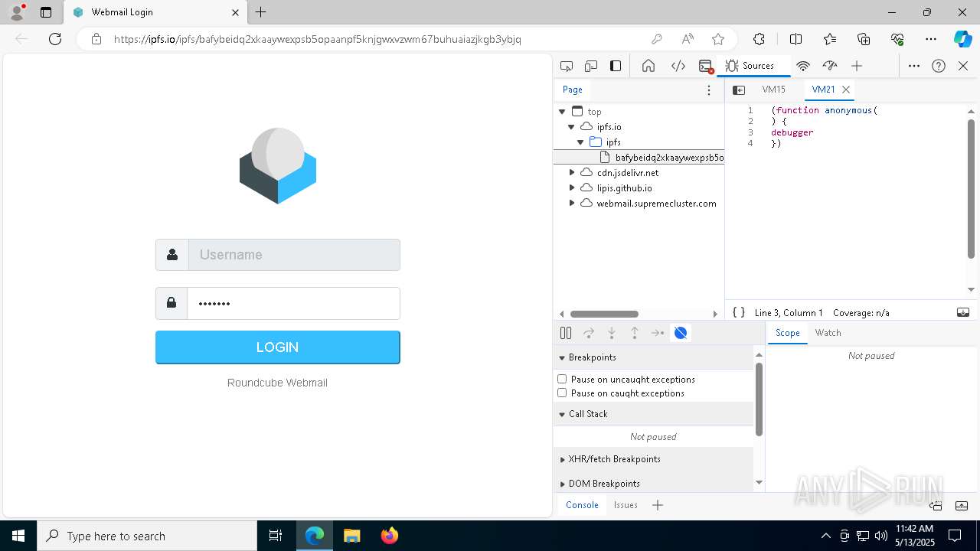Toggle deactivate breakpoints
Viewport: 980px width, 551px height.
(681, 333)
